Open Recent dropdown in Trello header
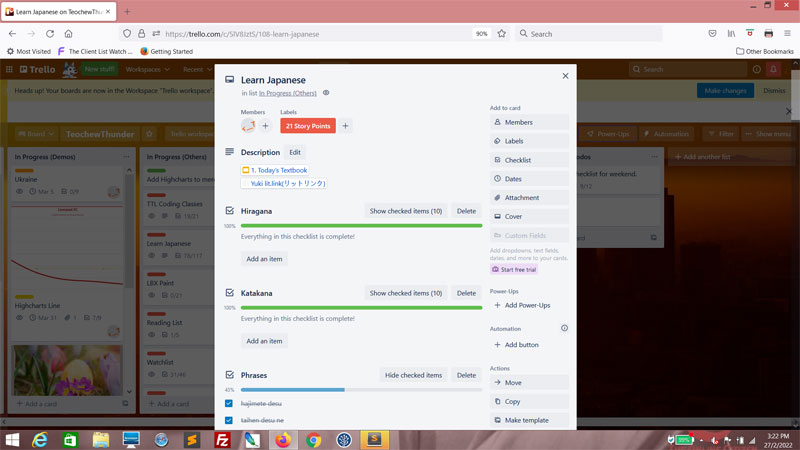 (x=197, y=69)
